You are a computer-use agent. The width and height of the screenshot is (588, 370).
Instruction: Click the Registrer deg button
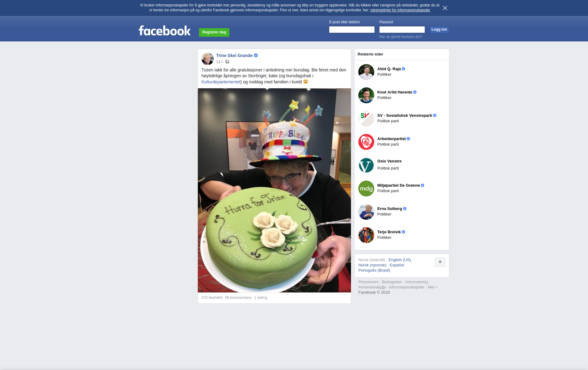click(x=214, y=32)
